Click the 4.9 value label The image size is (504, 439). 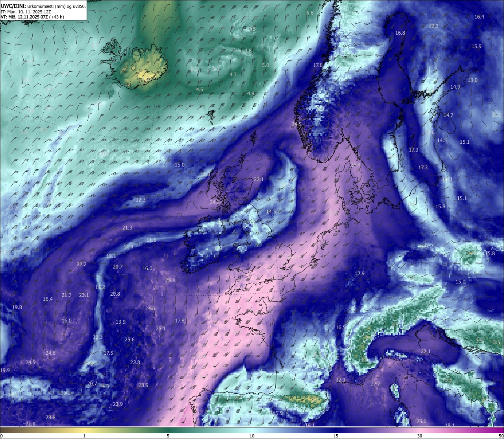[x=251, y=94]
